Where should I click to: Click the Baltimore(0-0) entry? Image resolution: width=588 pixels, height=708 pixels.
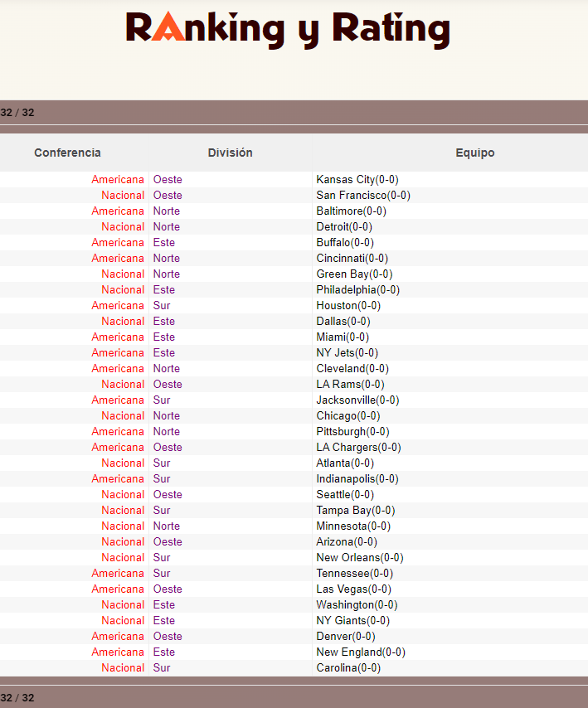[x=351, y=211]
